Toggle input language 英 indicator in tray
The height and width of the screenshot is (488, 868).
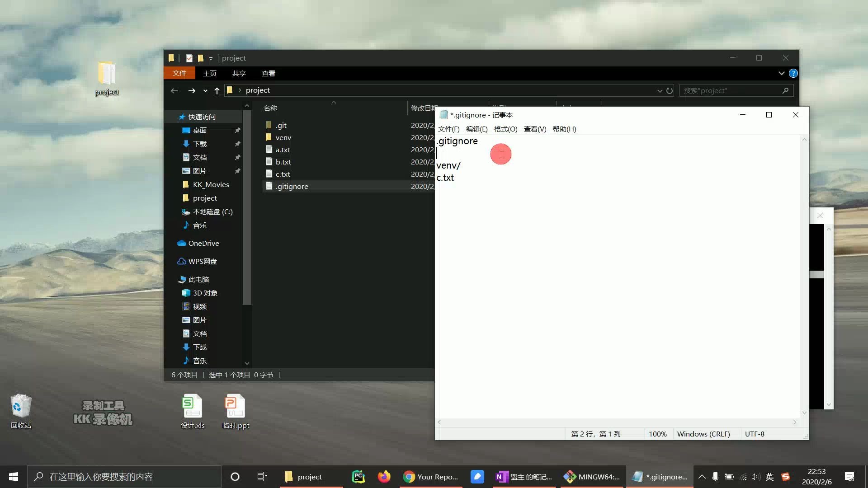click(x=769, y=477)
